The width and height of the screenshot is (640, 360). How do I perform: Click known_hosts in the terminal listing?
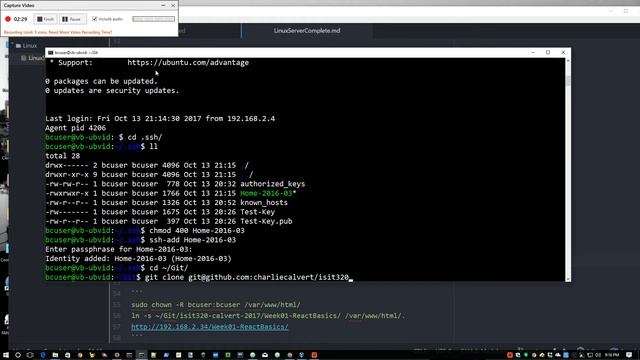264,203
